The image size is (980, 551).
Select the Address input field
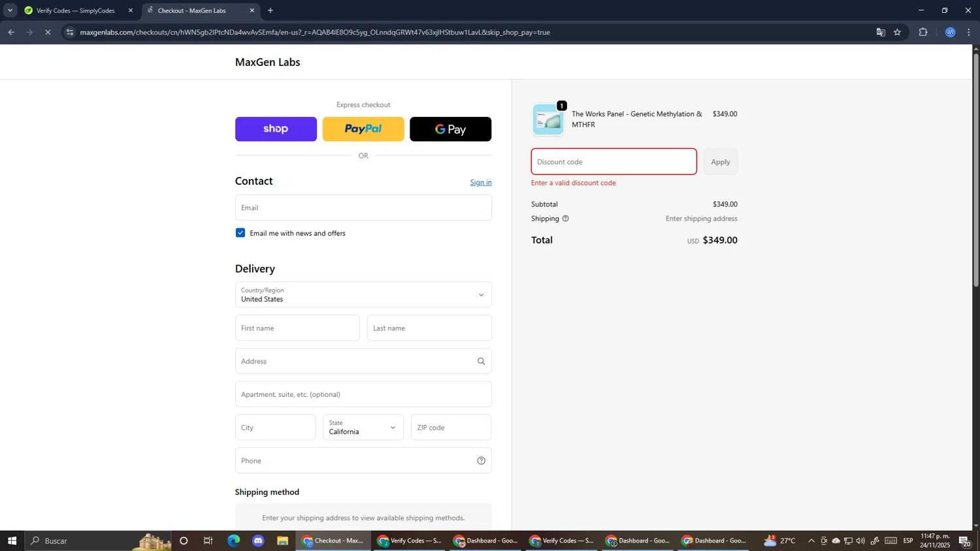pos(363,361)
